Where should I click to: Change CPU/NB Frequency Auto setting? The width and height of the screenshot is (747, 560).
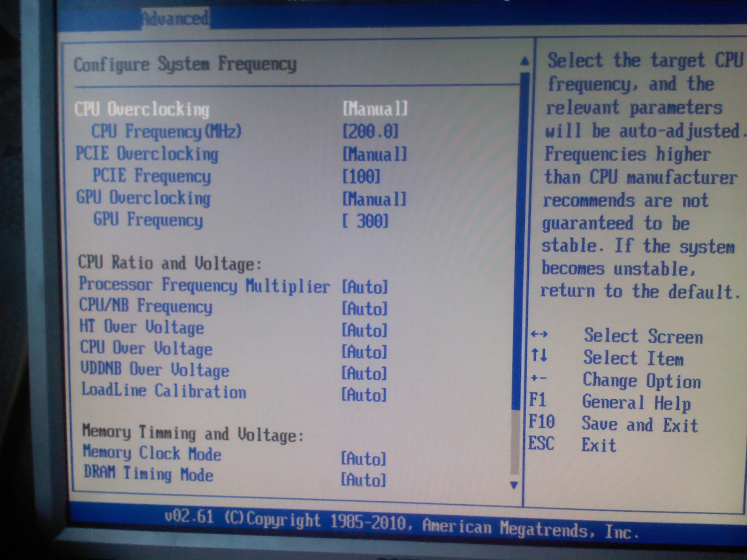pyautogui.click(x=364, y=309)
